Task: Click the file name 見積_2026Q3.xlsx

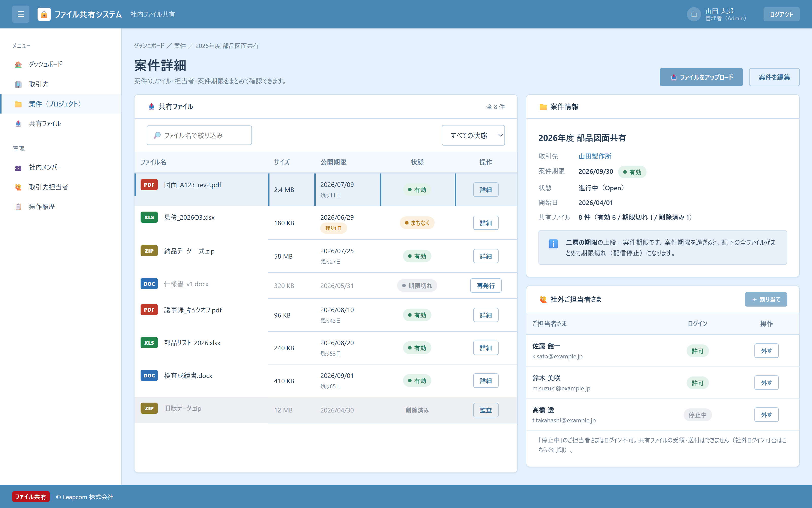Action: coord(189,217)
